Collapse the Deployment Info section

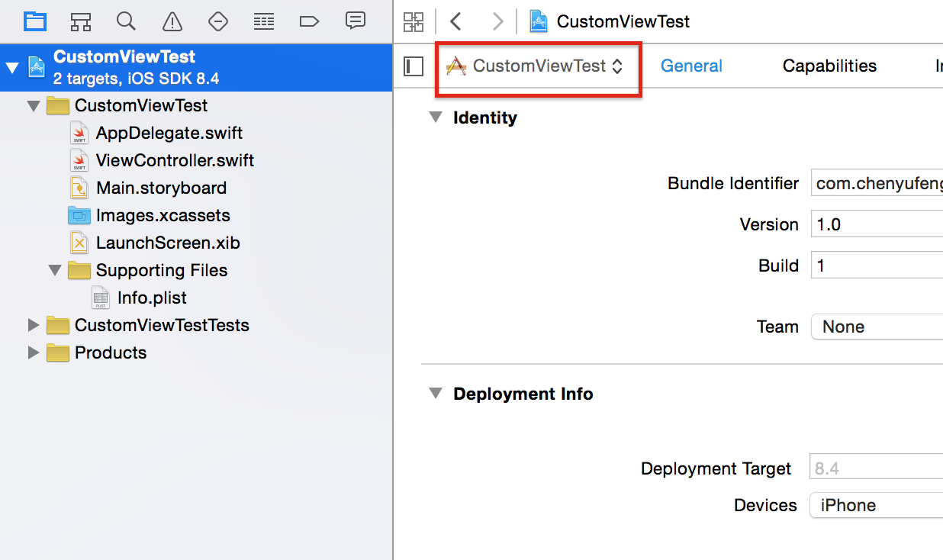tap(435, 393)
